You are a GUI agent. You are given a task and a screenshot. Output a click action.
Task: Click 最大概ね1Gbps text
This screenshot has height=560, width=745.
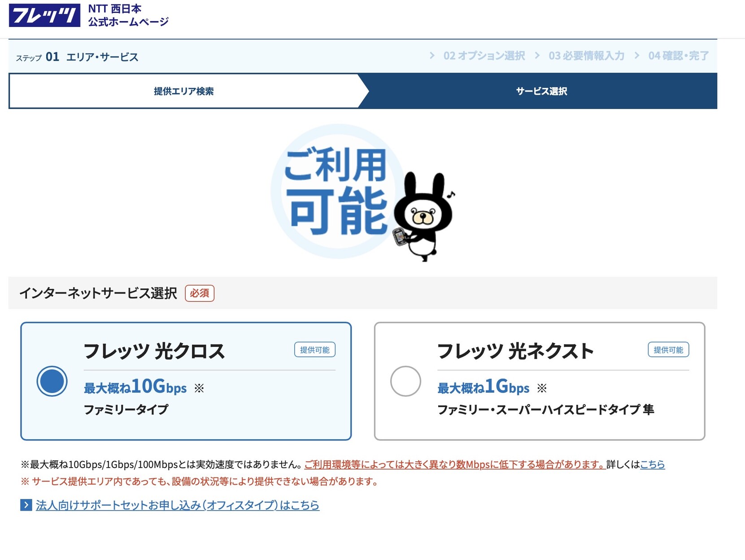click(x=483, y=387)
